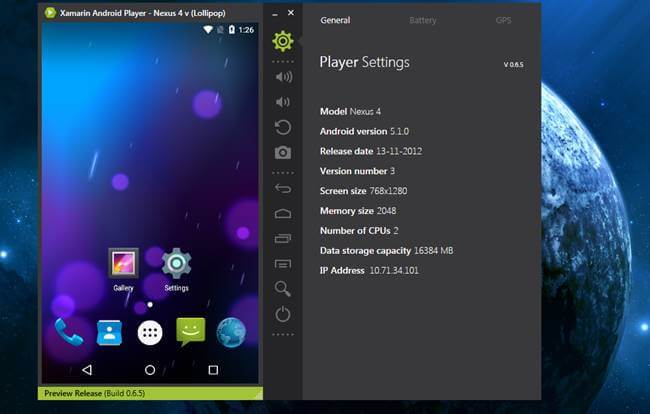Click the sidebar menu key icon
Screen dimensions: 650x414
point(283,264)
